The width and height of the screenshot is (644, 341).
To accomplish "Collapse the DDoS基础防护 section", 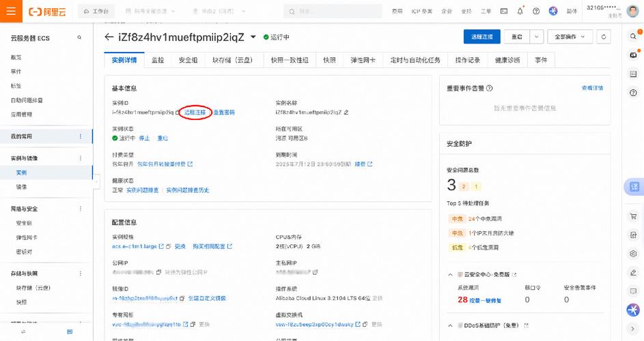I will (450, 325).
